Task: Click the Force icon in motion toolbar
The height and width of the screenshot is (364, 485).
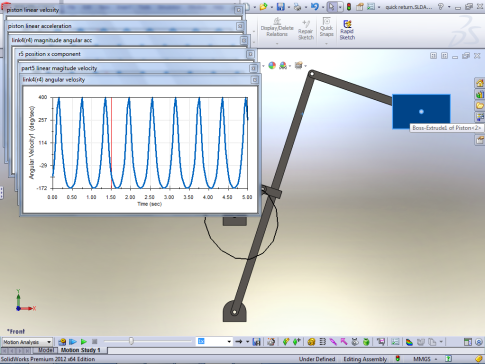Action: click(x=344, y=342)
